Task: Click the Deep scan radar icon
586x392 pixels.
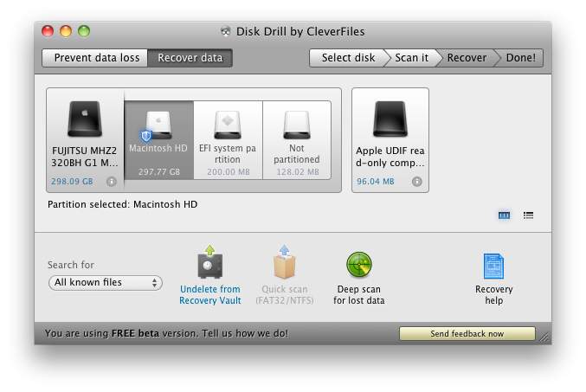Action: (x=358, y=265)
